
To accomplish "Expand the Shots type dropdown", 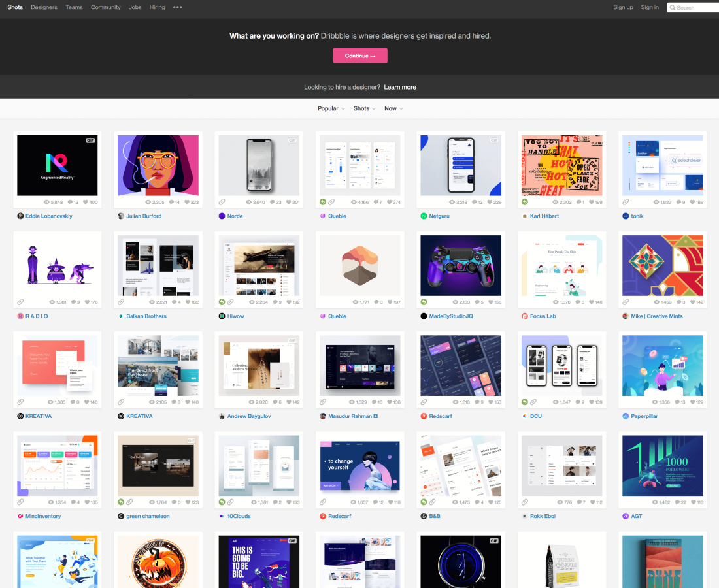I will click(x=364, y=108).
